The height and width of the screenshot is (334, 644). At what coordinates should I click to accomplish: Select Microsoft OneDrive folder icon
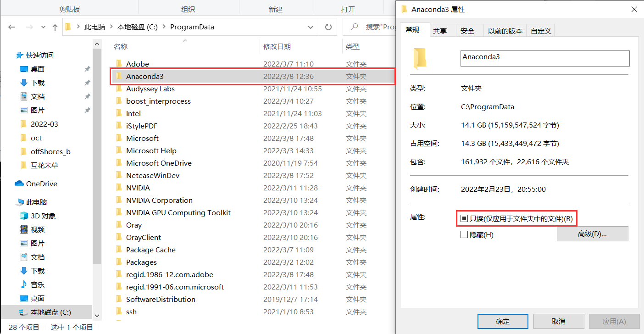pyautogui.click(x=118, y=163)
